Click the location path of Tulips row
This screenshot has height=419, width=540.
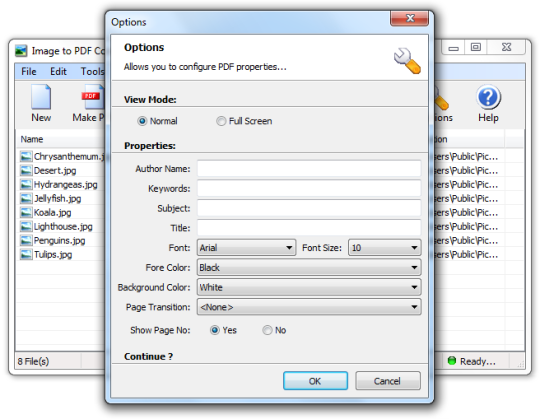pyautogui.click(x=466, y=255)
